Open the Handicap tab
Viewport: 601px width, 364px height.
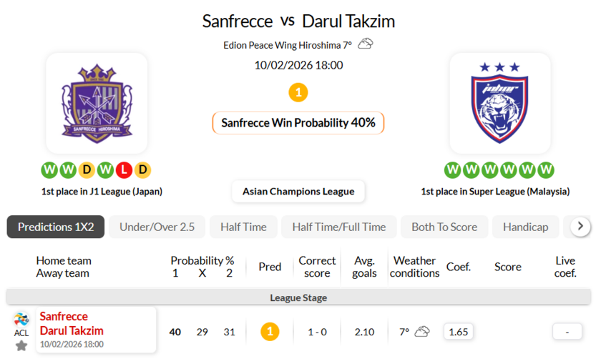(x=525, y=227)
